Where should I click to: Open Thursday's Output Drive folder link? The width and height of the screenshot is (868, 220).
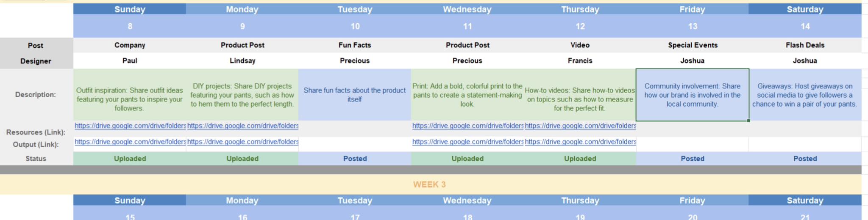tap(580, 142)
